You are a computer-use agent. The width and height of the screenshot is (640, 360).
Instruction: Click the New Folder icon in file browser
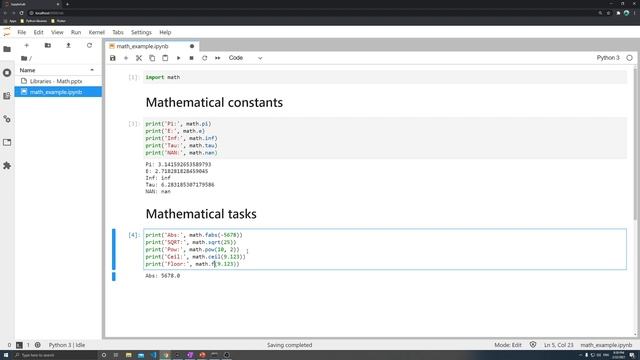(x=48, y=45)
